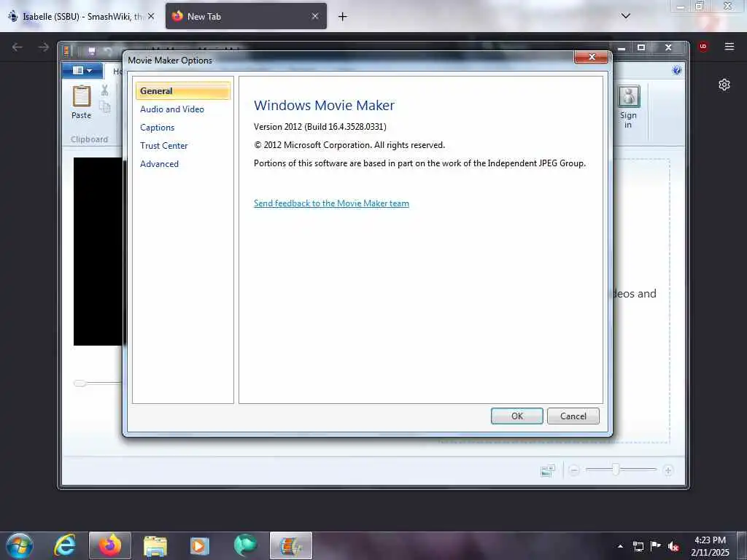747x560 pixels.
Task: Click the black video preview pane
Action: (x=98, y=252)
